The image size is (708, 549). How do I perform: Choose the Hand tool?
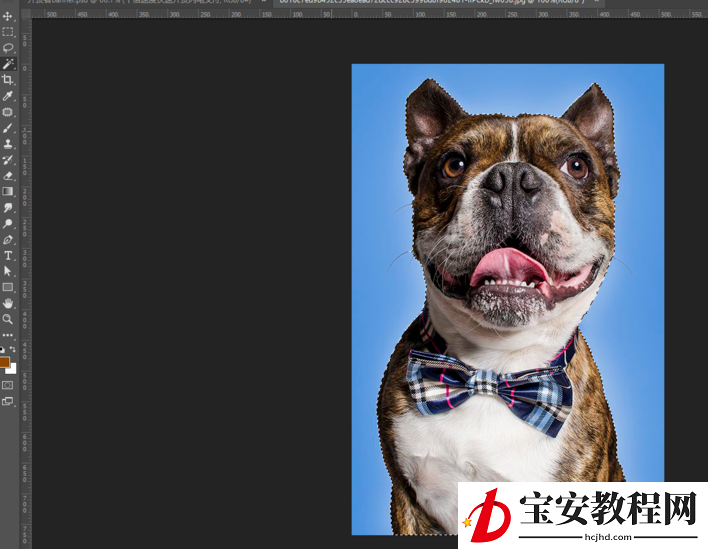tap(8, 303)
